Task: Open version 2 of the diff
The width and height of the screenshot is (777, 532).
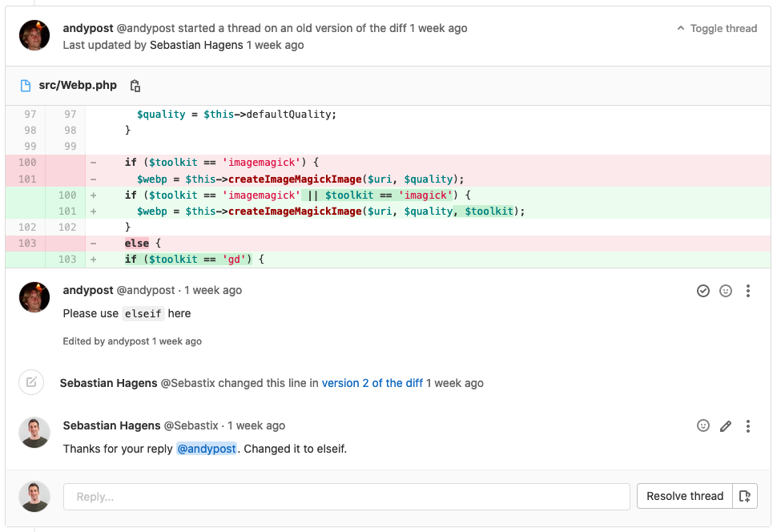Action: coord(372,383)
